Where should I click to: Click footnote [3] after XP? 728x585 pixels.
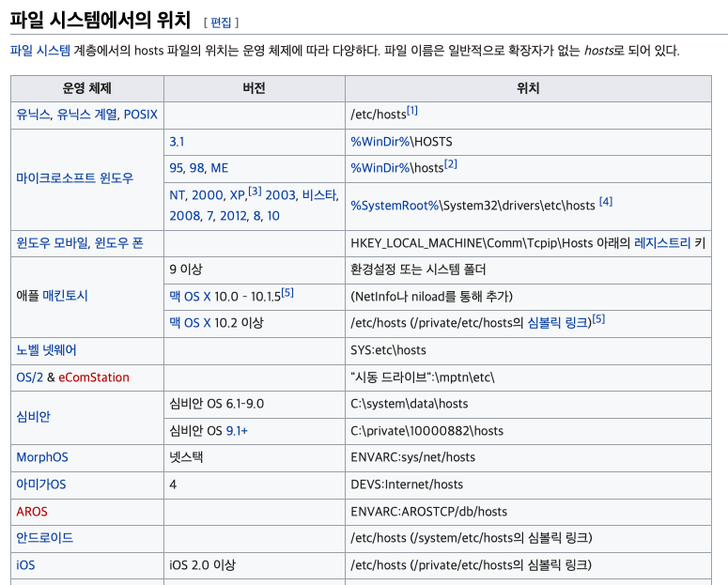(255, 192)
